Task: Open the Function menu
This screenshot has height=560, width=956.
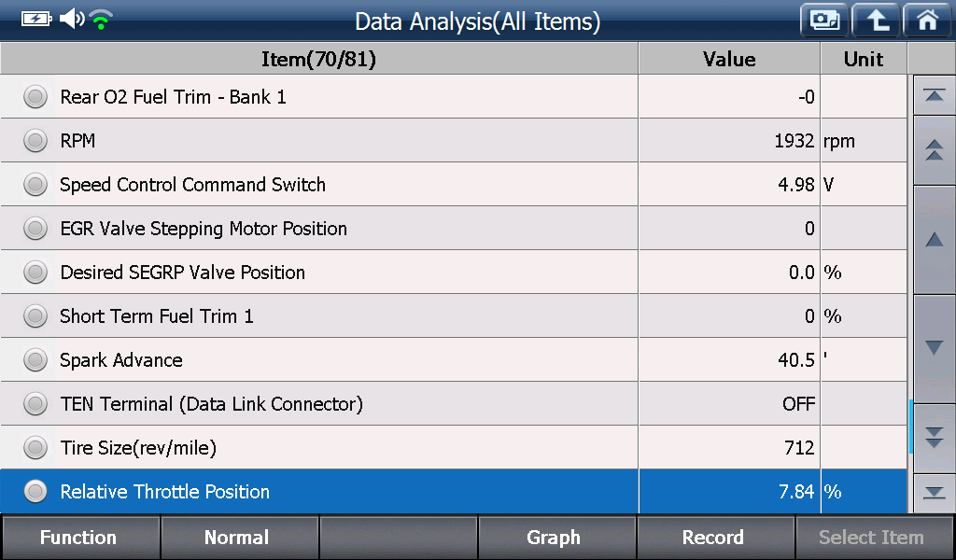Action: (80, 537)
